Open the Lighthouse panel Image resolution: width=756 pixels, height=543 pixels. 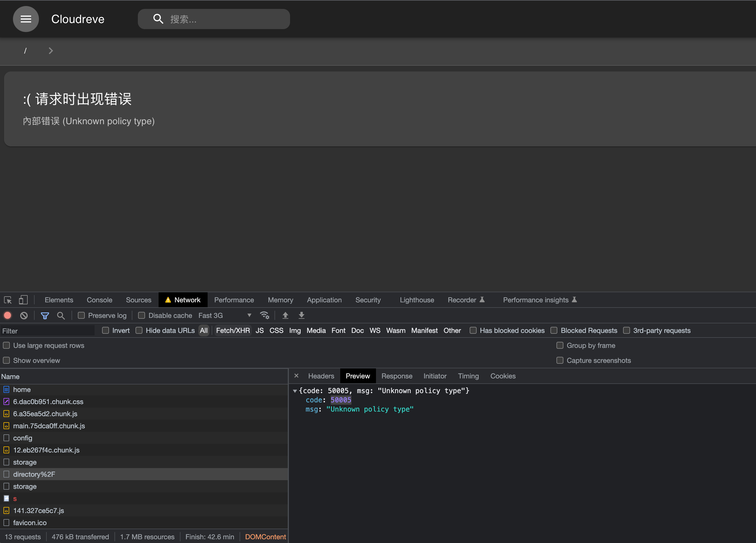point(417,300)
